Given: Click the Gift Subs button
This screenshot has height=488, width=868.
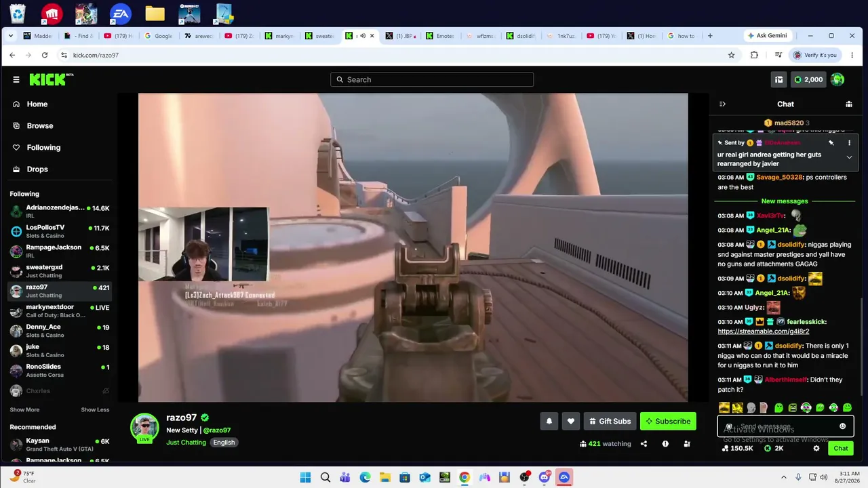Looking at the screenshot, I should tap(610, 421).
